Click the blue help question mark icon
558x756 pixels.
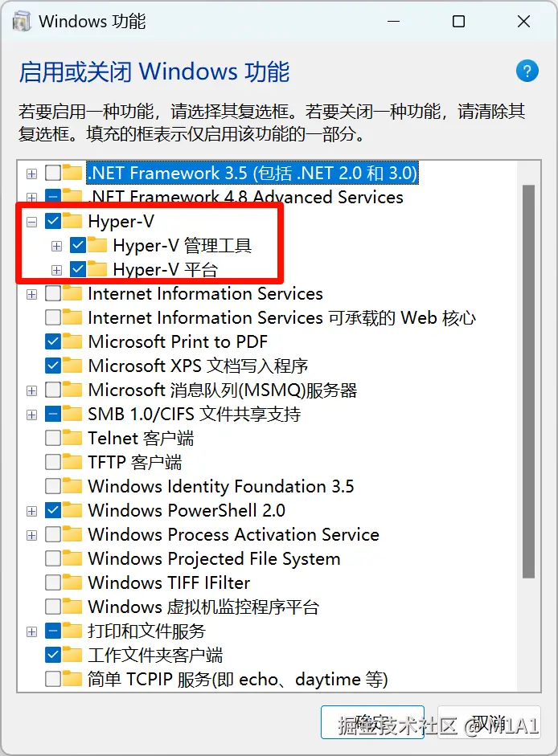click(x=527, y=71)
